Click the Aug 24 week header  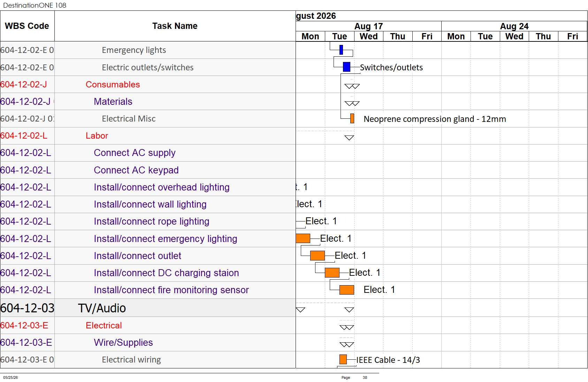(514, 26)
